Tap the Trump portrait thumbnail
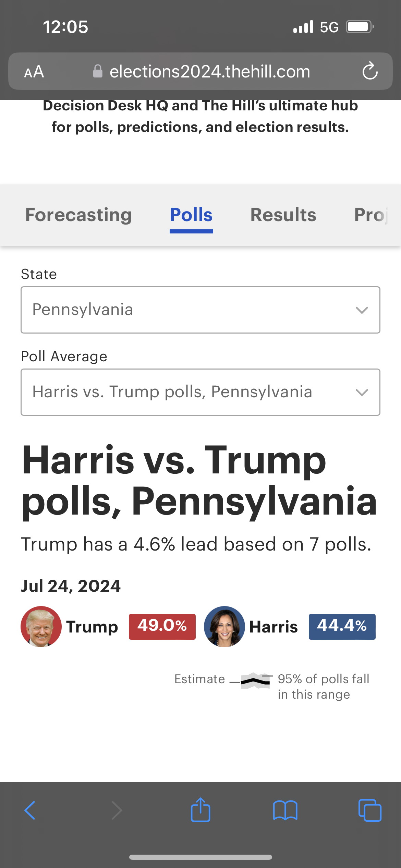Screen dimensions: 401x868 [41, 627]
